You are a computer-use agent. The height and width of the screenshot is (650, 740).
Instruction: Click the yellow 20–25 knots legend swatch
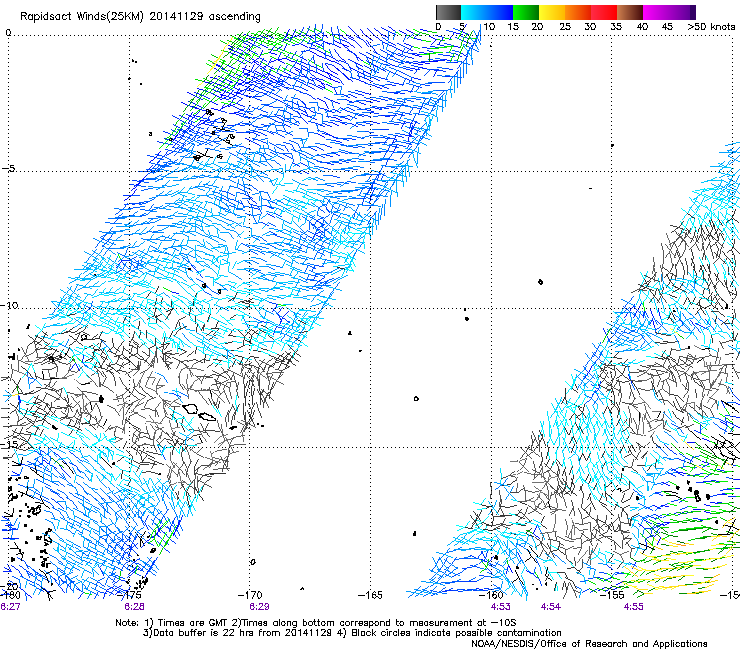[x=552, y=12]
